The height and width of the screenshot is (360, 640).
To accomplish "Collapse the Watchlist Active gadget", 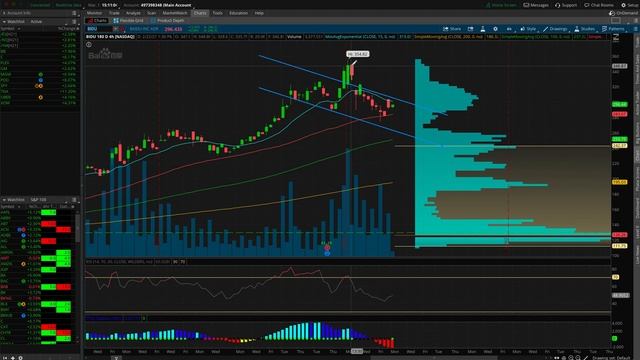I will pos(4,21).
